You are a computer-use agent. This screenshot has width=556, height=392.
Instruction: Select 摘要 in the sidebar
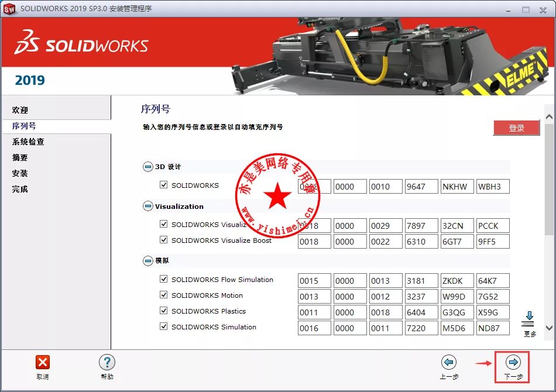click(20, 157)
